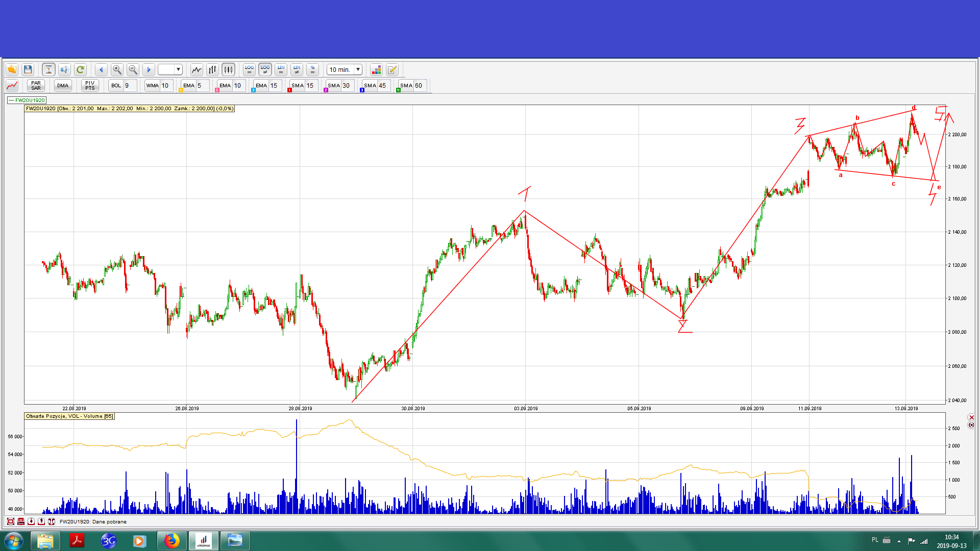Click the refresh chart green arrow

[80, 70]
